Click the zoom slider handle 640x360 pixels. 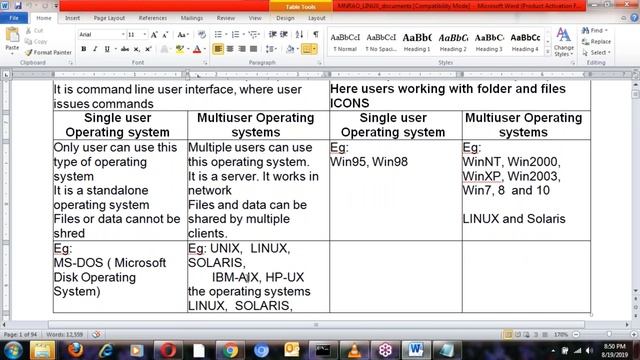(x=609, y=334)
